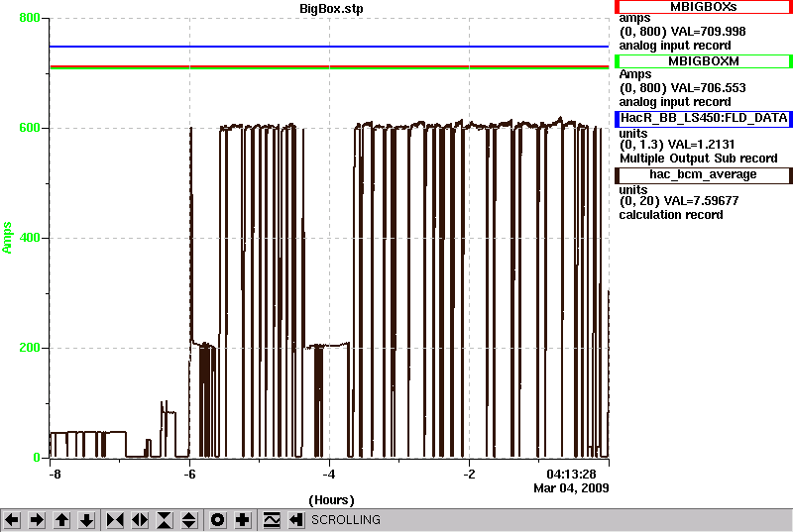
Task: Click the 400 y-axis tick label
Action: click(x=30, y=238)
